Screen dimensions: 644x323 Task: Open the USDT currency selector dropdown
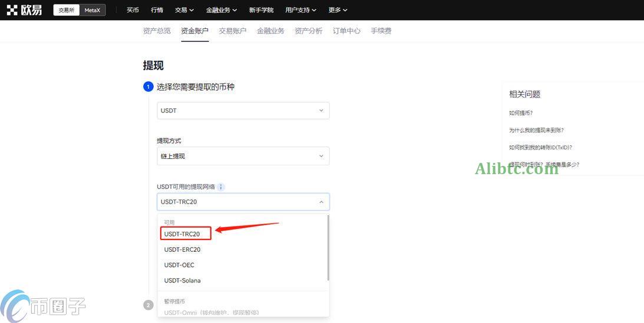pos(243,111)
